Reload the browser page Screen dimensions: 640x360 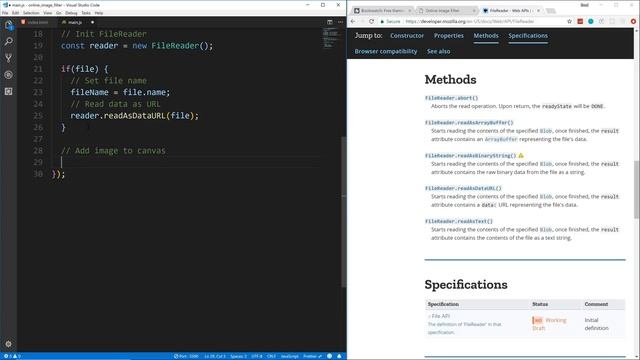click(371, 21)
